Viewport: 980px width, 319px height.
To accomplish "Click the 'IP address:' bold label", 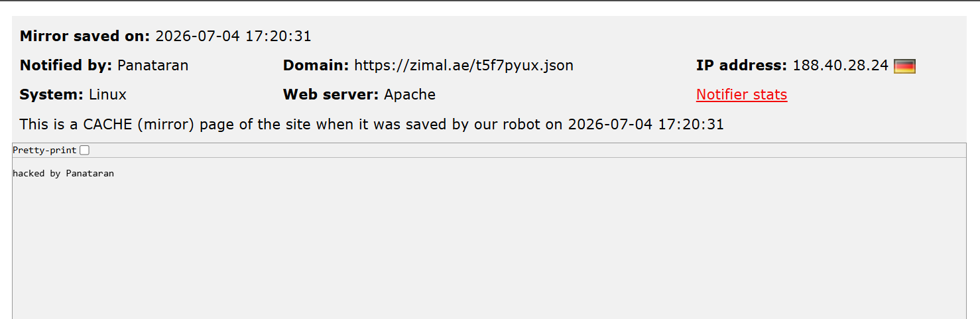I will point(741,66).
